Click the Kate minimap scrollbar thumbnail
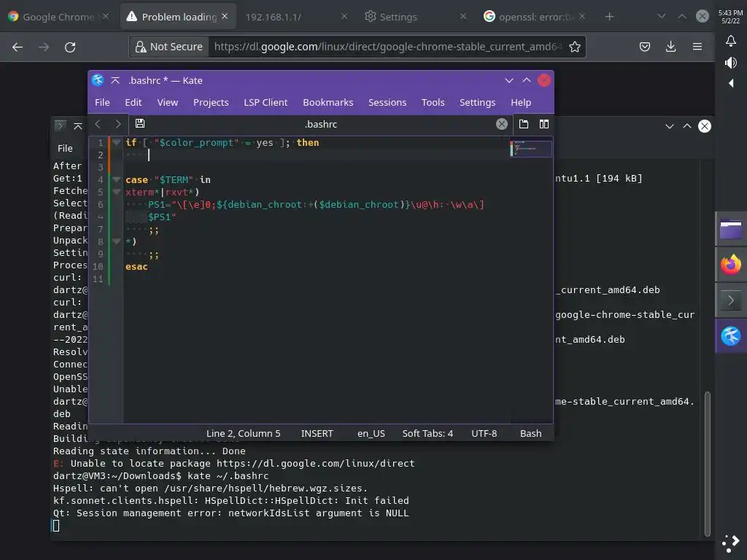The image size is (747, 560). [531, 148]
